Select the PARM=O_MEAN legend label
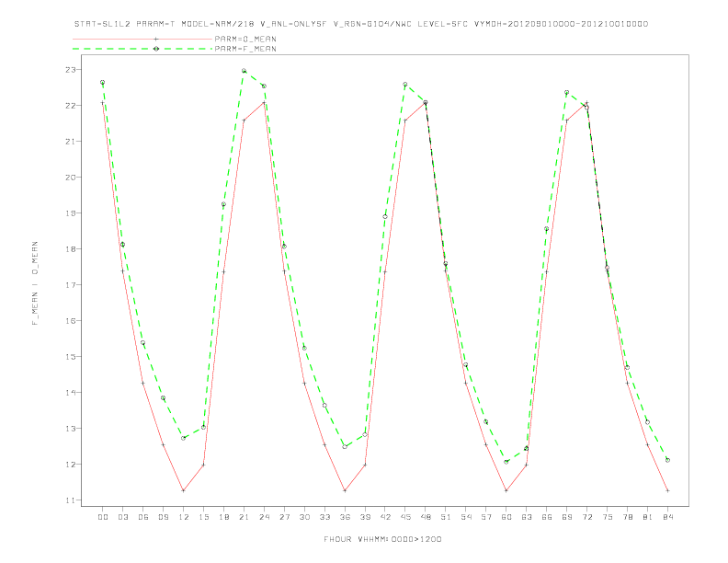Image resolution: width=728 pixels, height=563 pixels. 245,39
